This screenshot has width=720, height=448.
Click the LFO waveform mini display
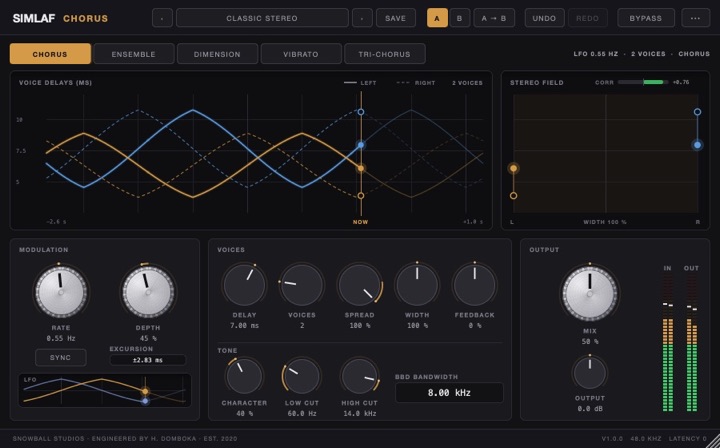pos(105,390)
